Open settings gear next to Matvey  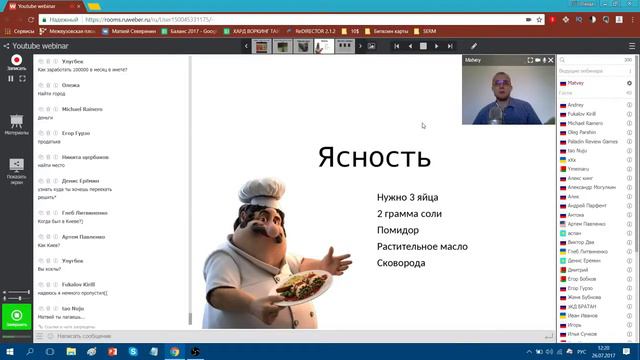(x=629, y=83)
